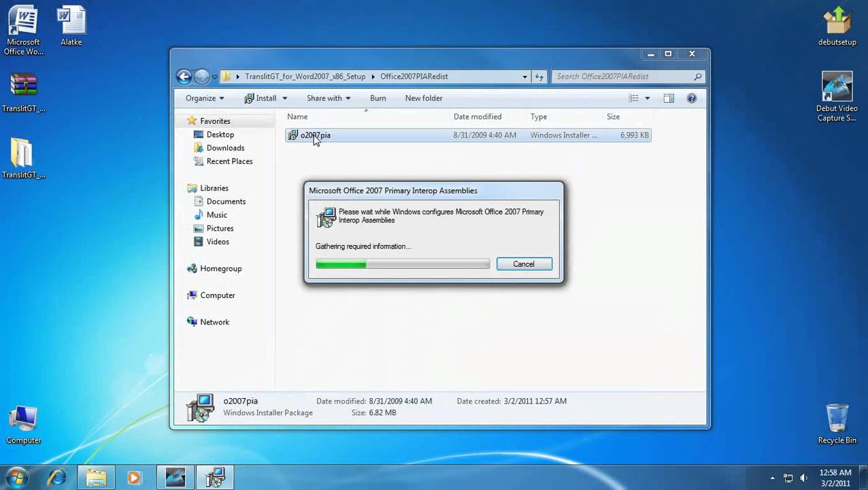Viewport: 868px width, 490px height.
Task: Open the debutsetup installer icon
Action: click(837, 27)
